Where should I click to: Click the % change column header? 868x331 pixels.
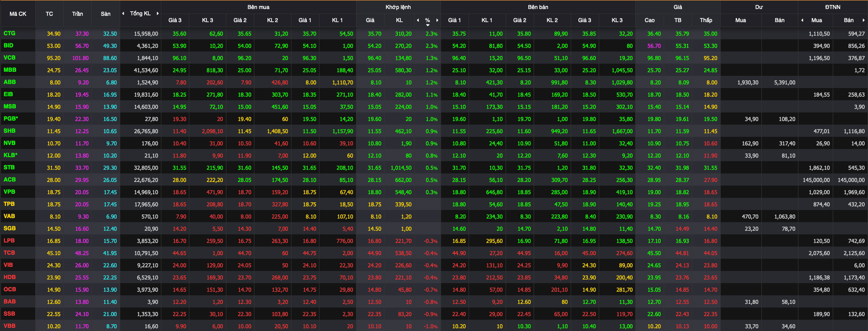coord(427,20)
